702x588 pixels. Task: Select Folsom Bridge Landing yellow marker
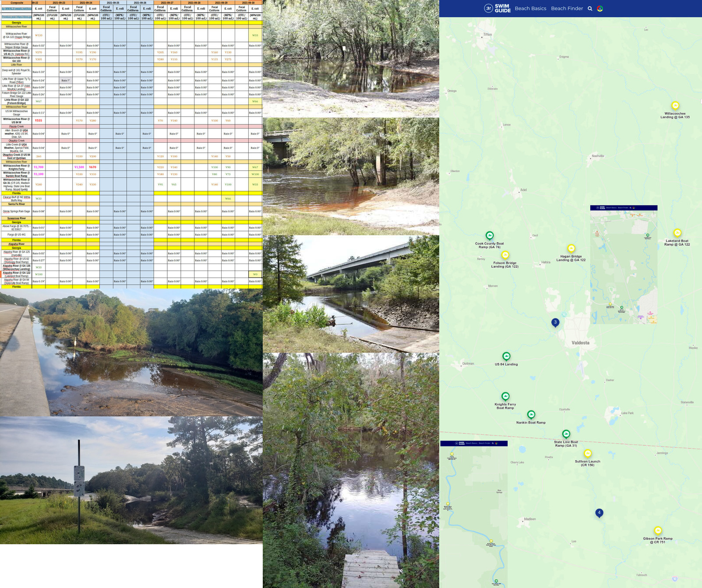[x=505, y=255]
